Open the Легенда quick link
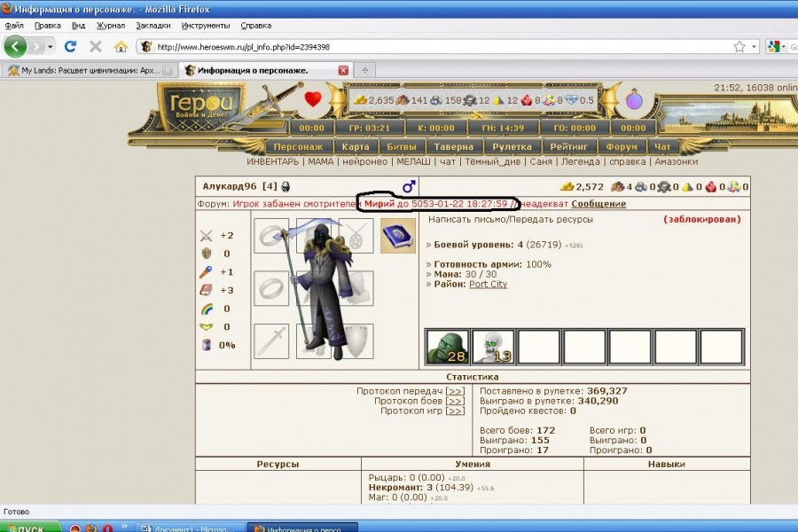 [x=580, y=161]
